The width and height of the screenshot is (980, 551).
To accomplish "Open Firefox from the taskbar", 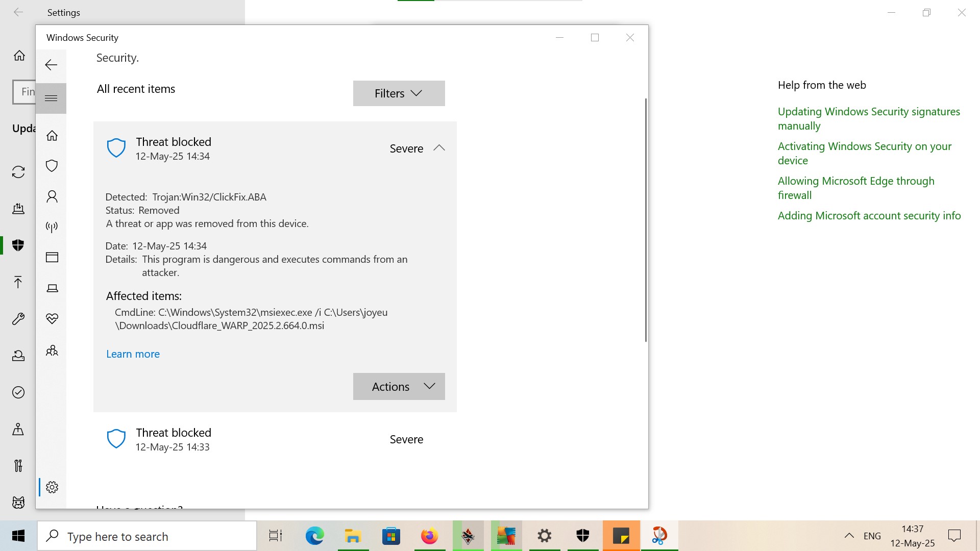I will tap(429, 536).
